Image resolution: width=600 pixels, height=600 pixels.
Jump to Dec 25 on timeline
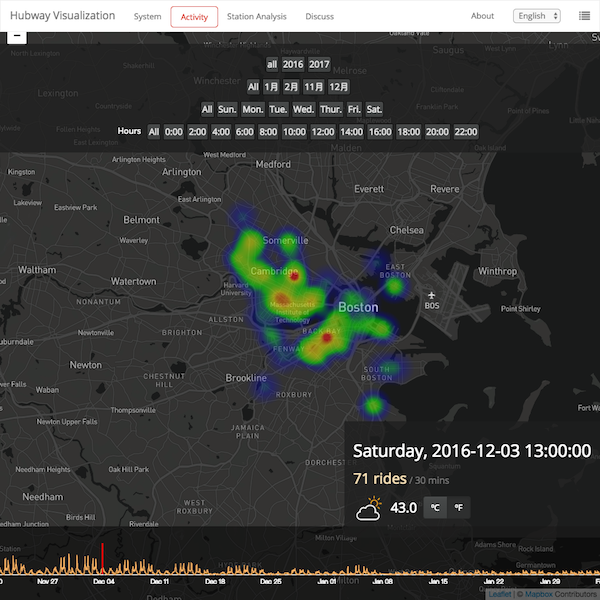tap(271, 581)
